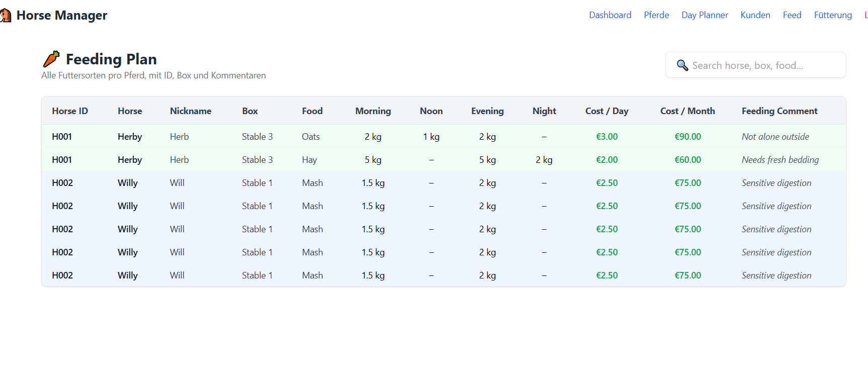Click the magnifying glass search icon
Viewport: 868px width, 372px height.
click(682, 65)
